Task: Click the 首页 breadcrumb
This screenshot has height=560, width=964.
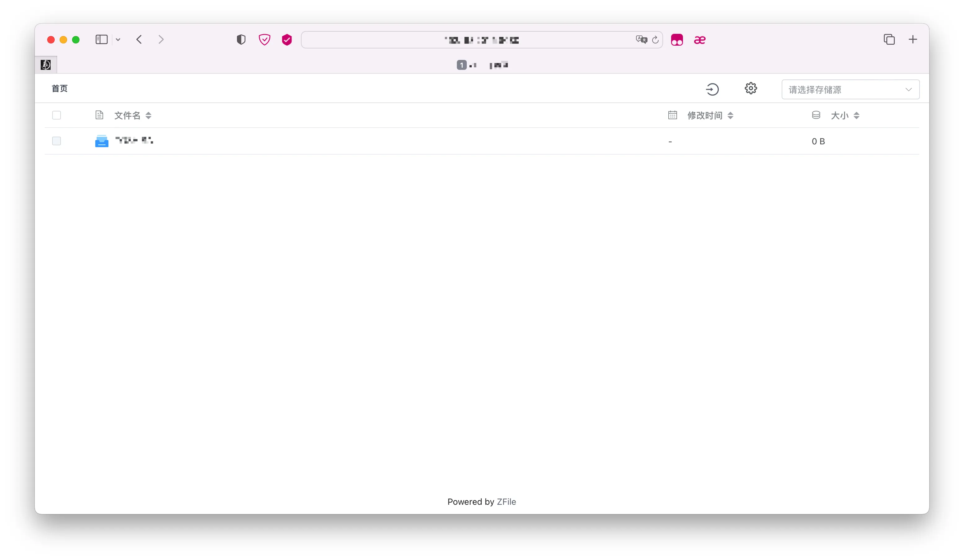Action: 60,88
